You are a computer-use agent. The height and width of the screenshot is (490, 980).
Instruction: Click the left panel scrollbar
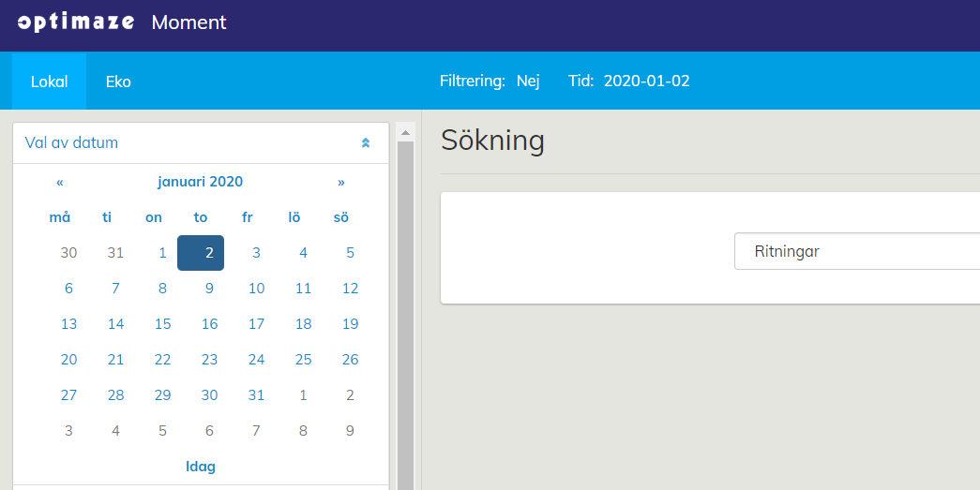[405, 309]
